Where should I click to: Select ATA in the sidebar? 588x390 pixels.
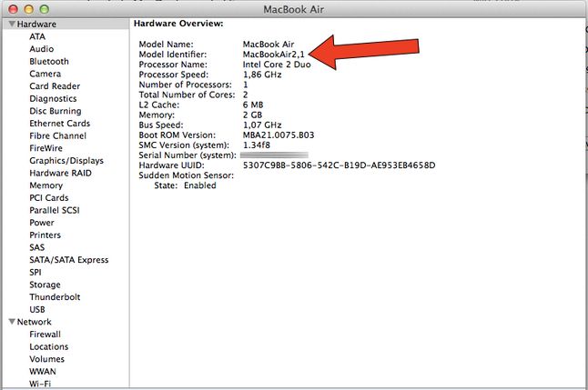[x=37, y=36]
